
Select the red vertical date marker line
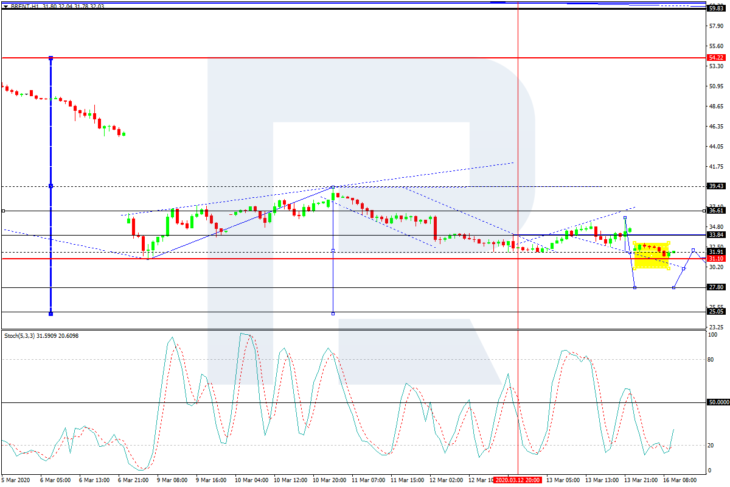coord(518,238)
